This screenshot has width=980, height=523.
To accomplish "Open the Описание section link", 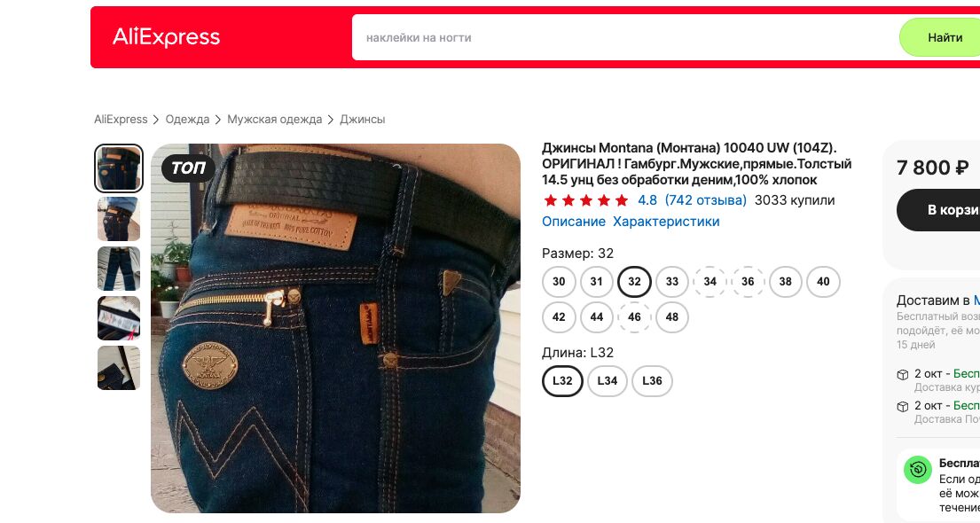I will pyautogui.click(x=573, y=222).
